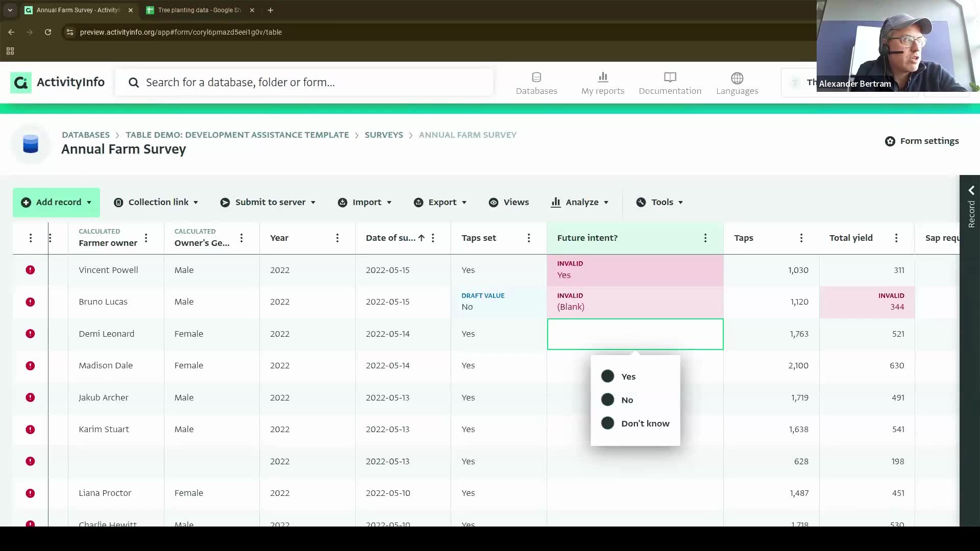Open the row selector column options menu
Image resolution: width=980 pixels, height=551 pixels.
(31, 238)
